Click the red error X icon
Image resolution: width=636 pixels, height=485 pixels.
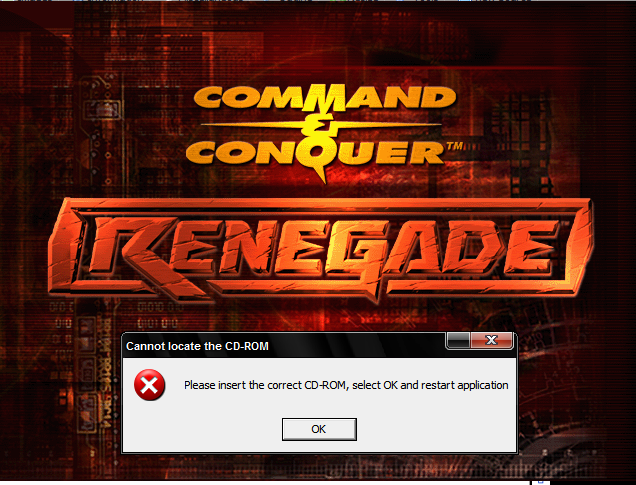[149, 385]
